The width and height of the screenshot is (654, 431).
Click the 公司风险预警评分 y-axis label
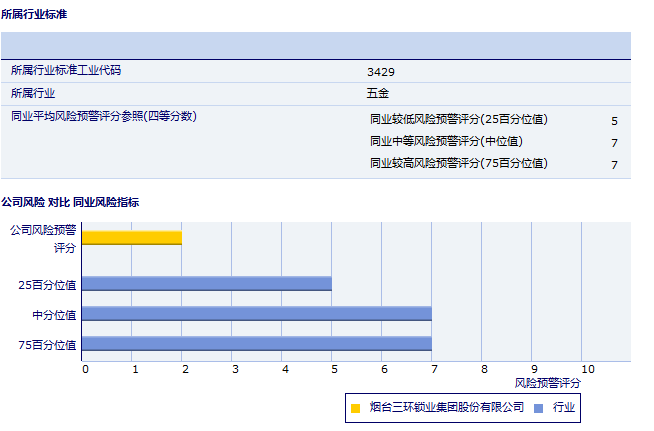click(x=43, y=237)
